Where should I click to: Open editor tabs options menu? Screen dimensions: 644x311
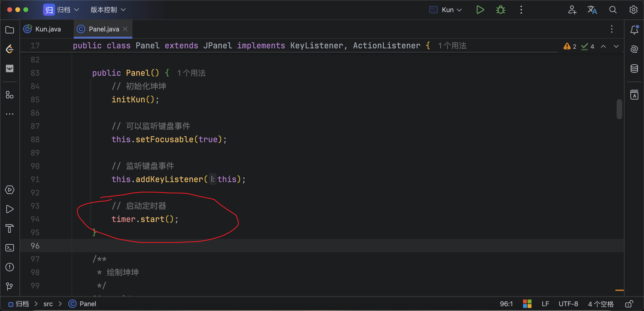coord(612,29)
